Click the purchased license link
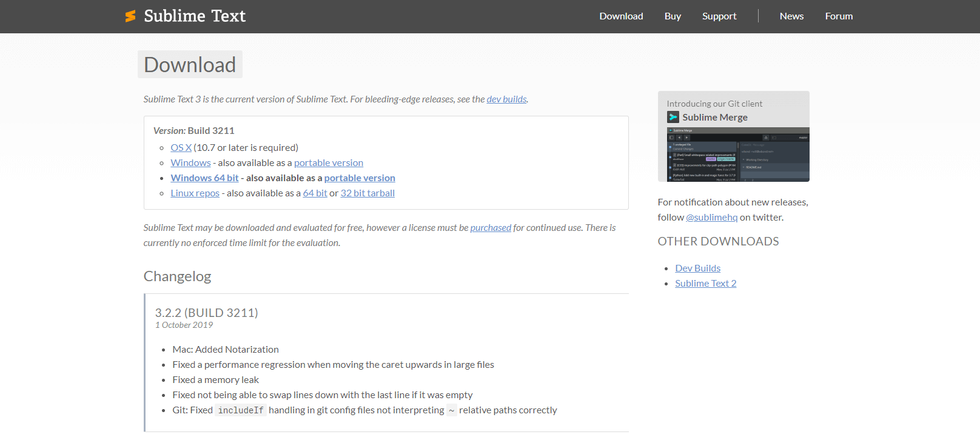 (x=491, y=228)
